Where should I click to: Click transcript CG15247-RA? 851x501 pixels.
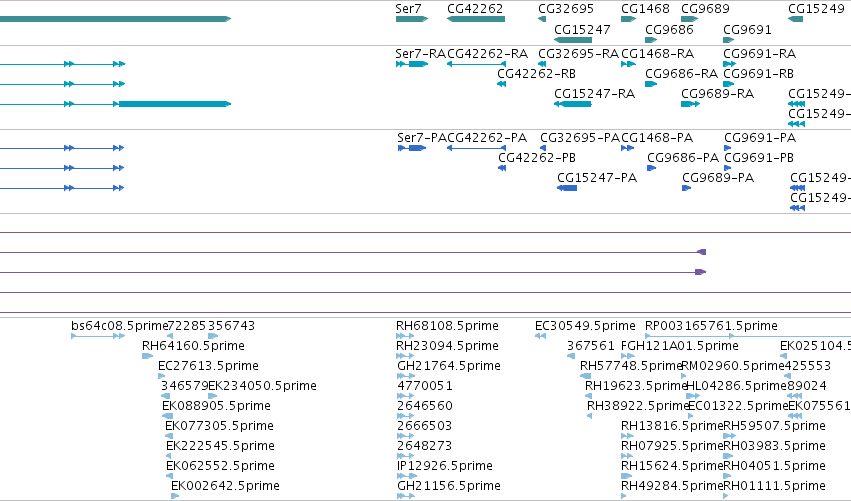(x=594, y=94)
